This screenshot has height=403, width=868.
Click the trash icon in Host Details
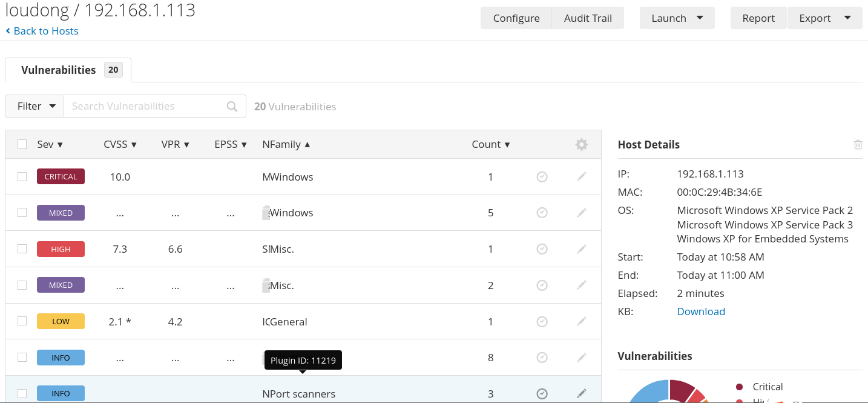point(858,144)
